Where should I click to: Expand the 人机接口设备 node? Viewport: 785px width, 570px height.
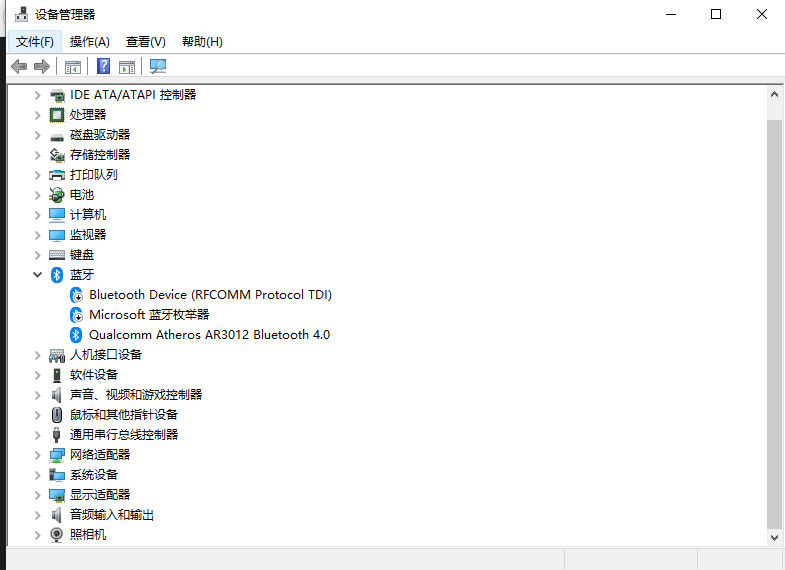tap(38, 355)
